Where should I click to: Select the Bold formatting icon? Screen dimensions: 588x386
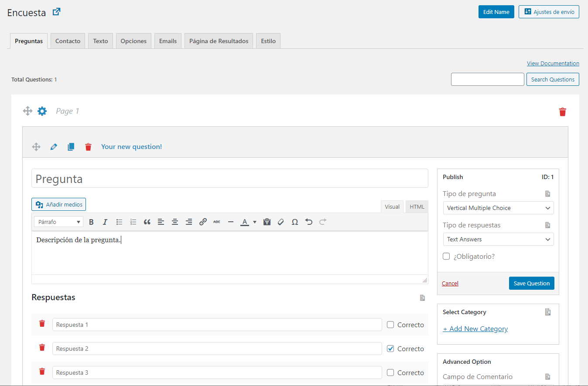coord(91,222)
